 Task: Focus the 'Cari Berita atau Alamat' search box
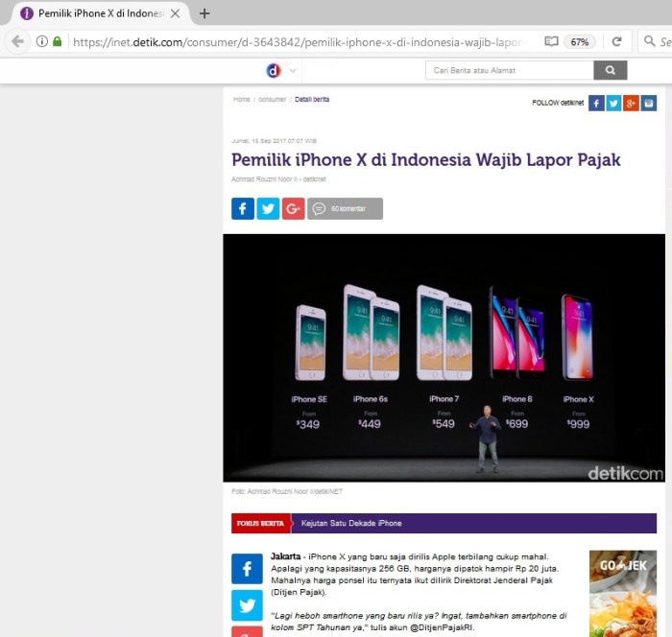(x=510, y=70)
